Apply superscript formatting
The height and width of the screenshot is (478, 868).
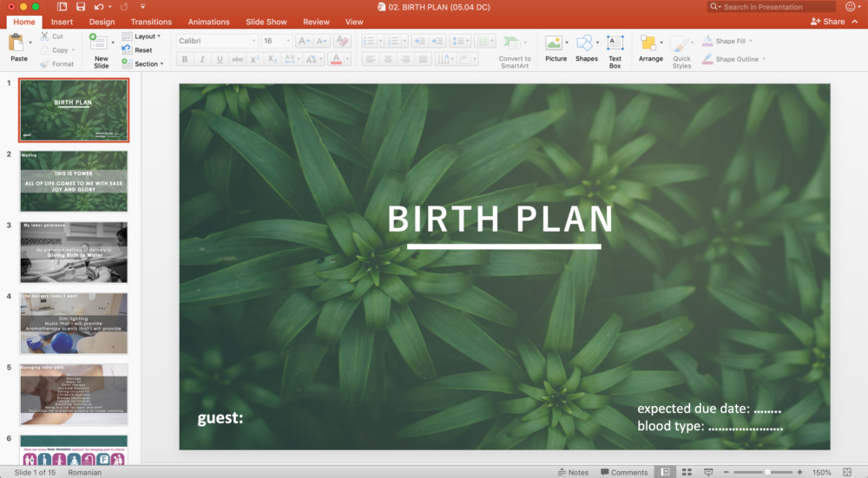tap(254, 59)
